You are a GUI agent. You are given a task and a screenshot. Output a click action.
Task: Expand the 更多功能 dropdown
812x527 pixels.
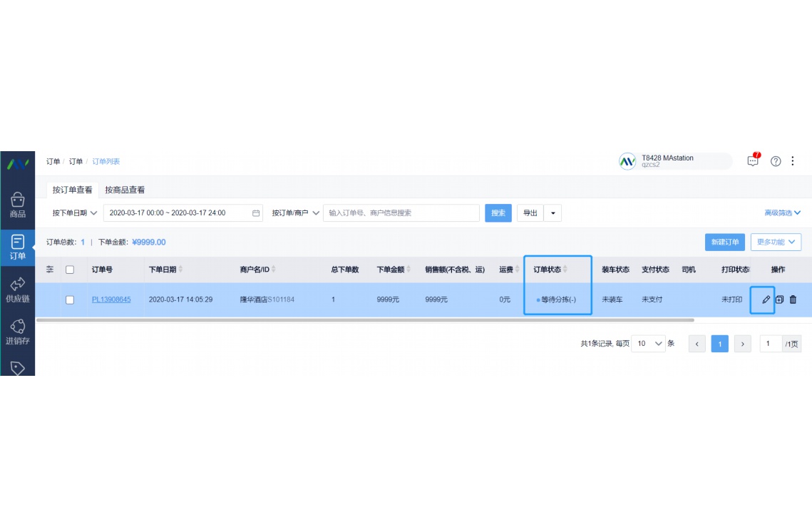[x=776, y=242]
